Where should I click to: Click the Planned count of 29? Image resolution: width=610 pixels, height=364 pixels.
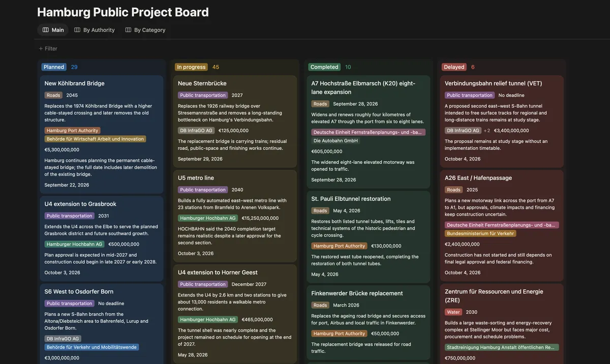74,67
